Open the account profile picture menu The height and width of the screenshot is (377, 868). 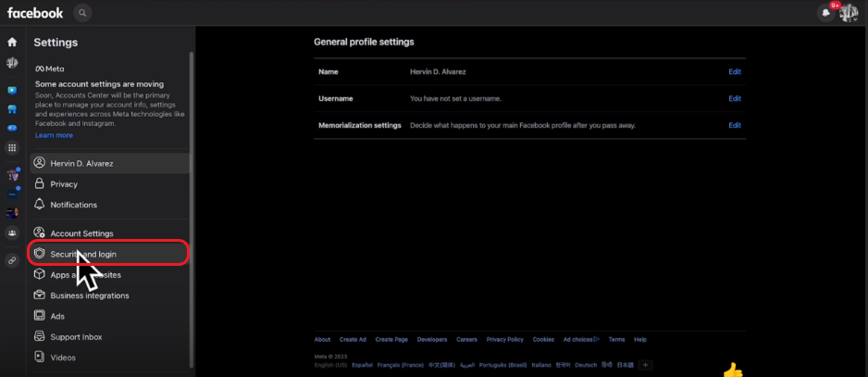click(x=848, y=13)
